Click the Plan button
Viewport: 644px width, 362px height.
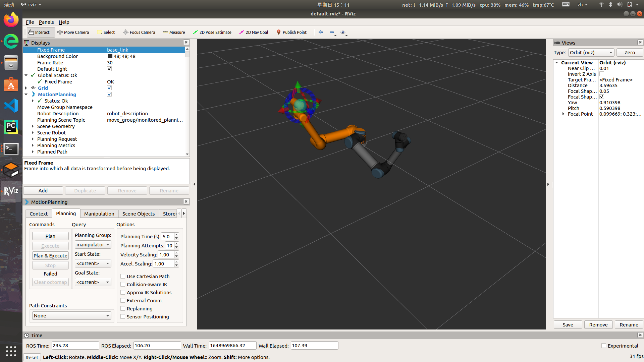point(50,236)
